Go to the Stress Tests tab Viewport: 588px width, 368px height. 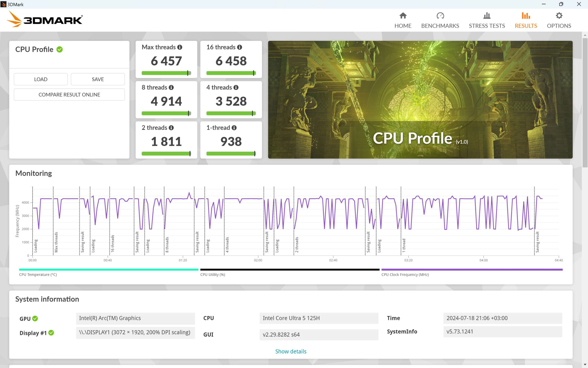(x=487, y=20)
